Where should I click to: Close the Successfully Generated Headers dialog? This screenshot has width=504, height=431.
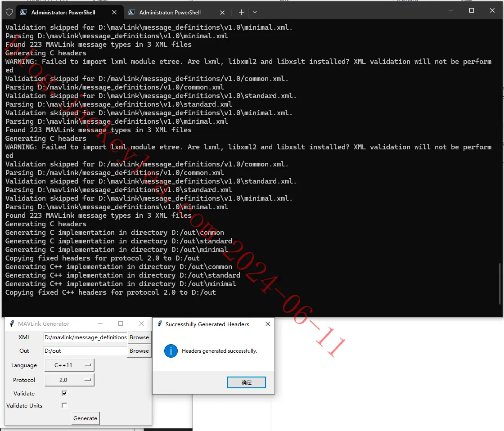[x=267, y=324]
